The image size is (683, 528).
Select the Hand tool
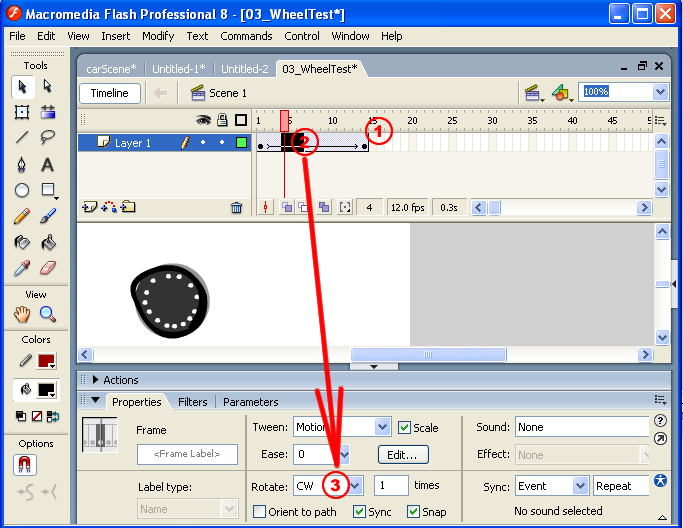22,314
